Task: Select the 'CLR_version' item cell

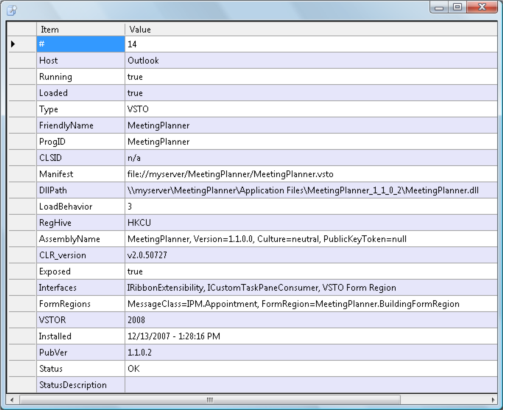Action: click(x=81, y=255)
